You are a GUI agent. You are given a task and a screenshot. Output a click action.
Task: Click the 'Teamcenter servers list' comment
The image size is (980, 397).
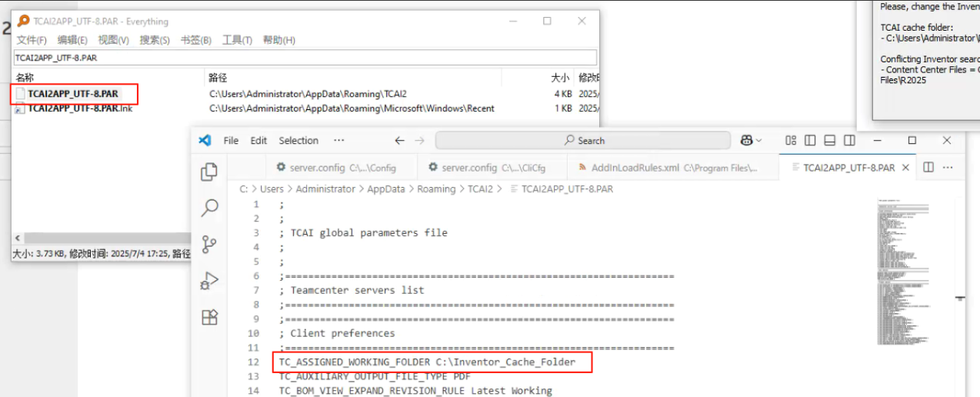click(x=352, y=290)
